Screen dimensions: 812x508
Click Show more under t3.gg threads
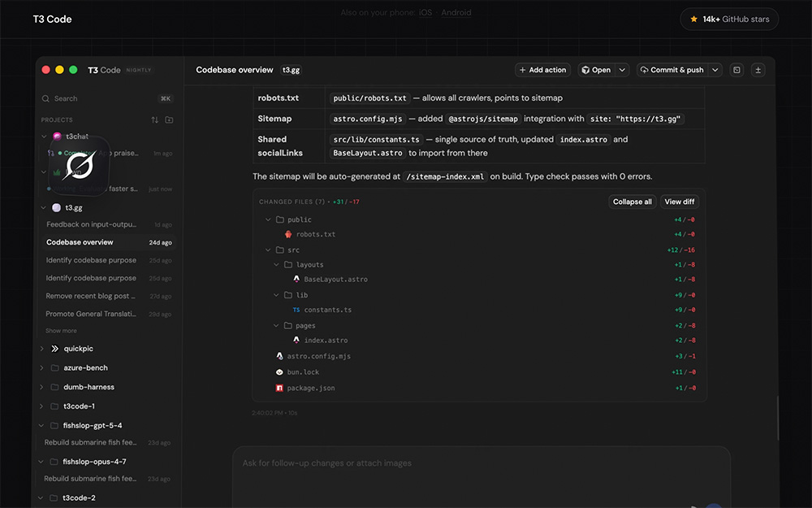point(61,331)
